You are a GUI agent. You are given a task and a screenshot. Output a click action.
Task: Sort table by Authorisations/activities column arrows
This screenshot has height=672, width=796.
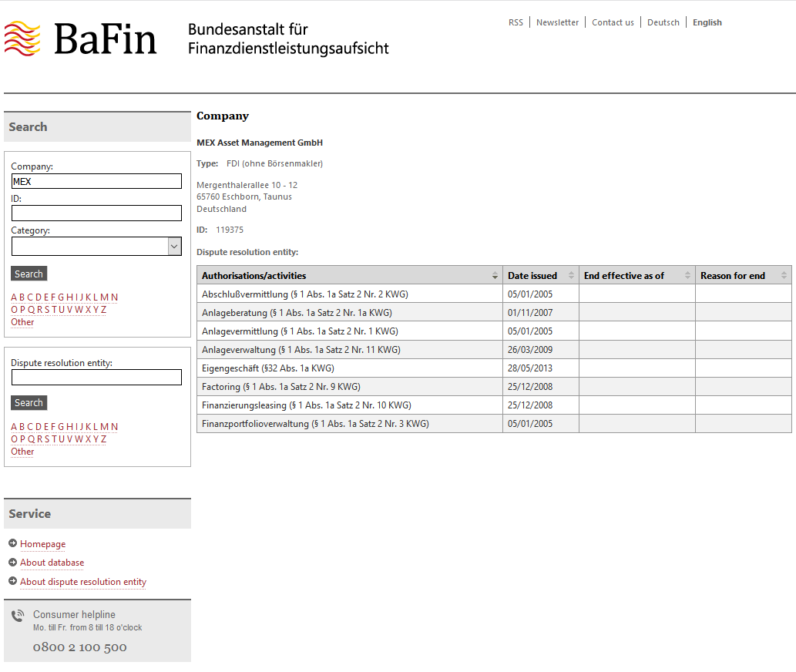point(495,276)
